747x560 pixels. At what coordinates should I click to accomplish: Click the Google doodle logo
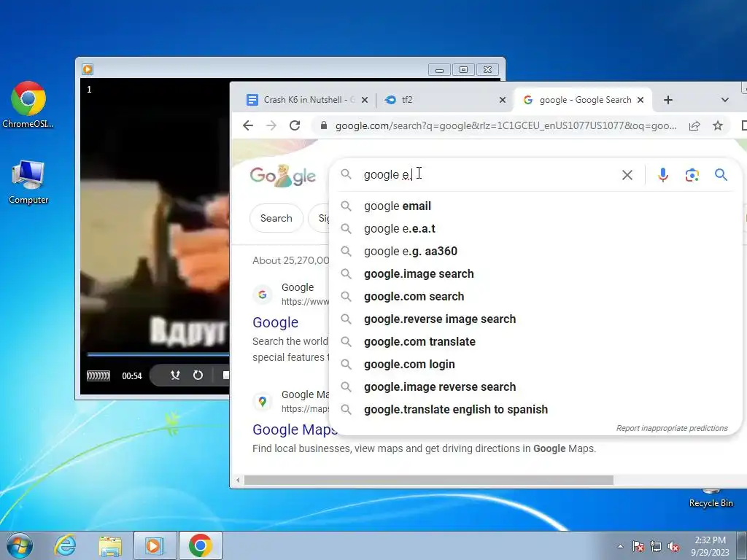[282, 176]
